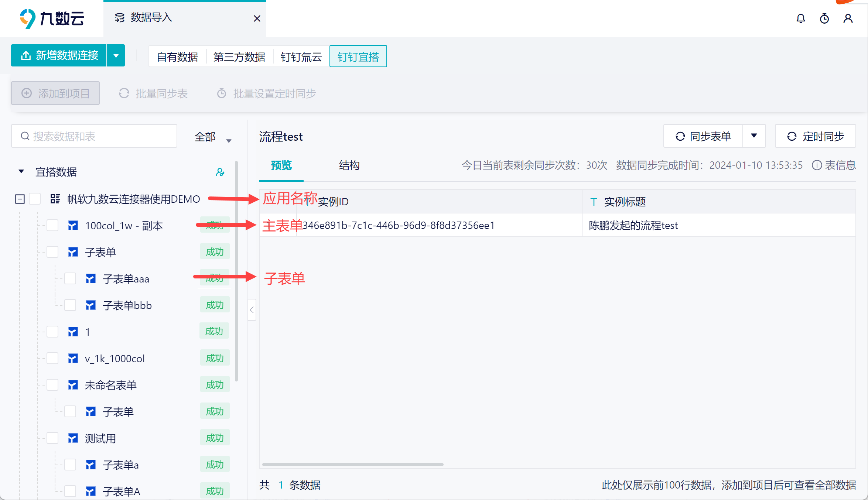The height and width of the screenshot is (500, 868).
Task: Click the horizontal scrollbar under data preview
Action: [352, 465]
